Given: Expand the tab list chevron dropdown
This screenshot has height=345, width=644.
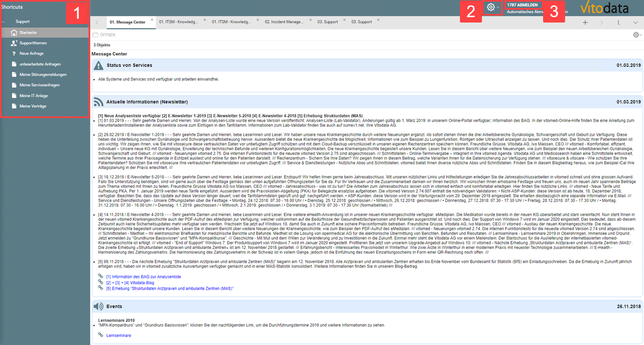Looking at the screenshot, I should click(635, 23).
